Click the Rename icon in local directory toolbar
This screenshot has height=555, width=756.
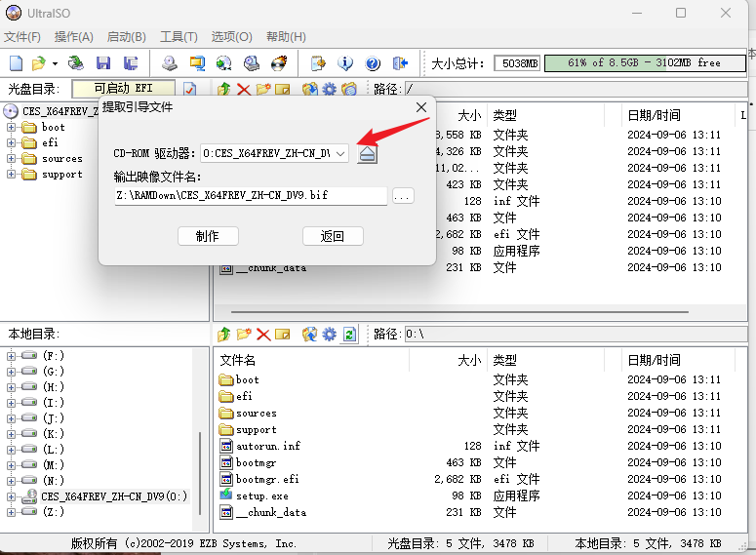click(283, 334)
